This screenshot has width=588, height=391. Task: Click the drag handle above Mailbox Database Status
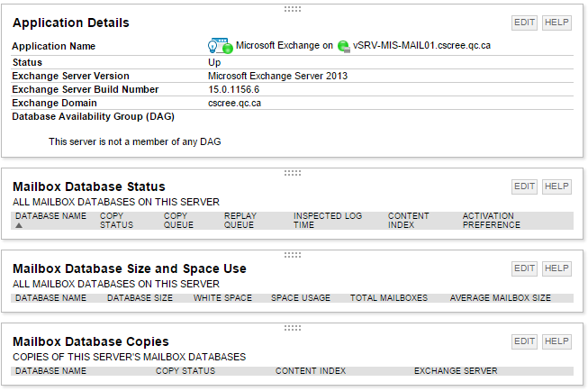click(x=293, y=173)
